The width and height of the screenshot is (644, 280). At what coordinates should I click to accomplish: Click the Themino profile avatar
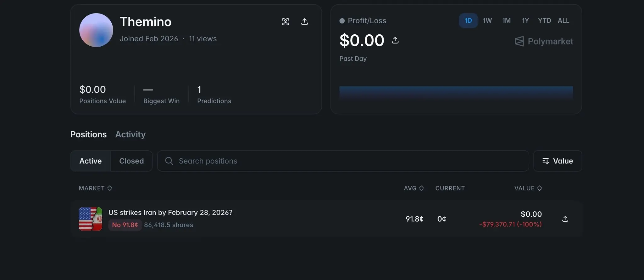(x=96, y=30)
